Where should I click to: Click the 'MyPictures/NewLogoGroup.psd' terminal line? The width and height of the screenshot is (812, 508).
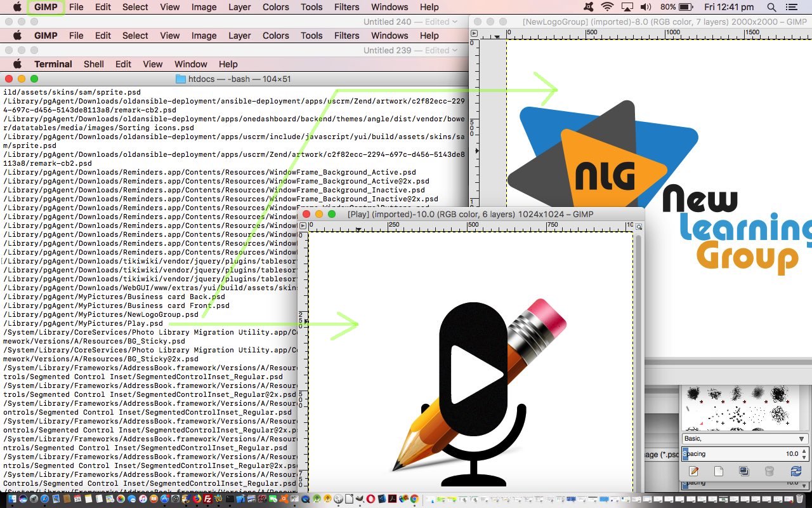point(101,314)
